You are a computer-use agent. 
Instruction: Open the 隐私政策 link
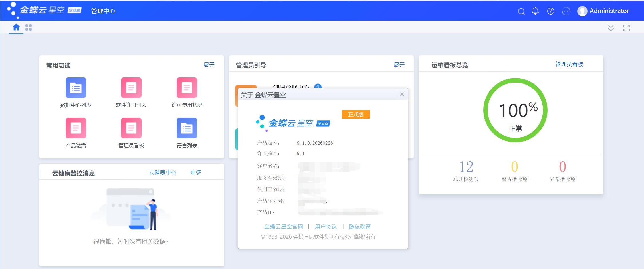click(x=360, y=227)
